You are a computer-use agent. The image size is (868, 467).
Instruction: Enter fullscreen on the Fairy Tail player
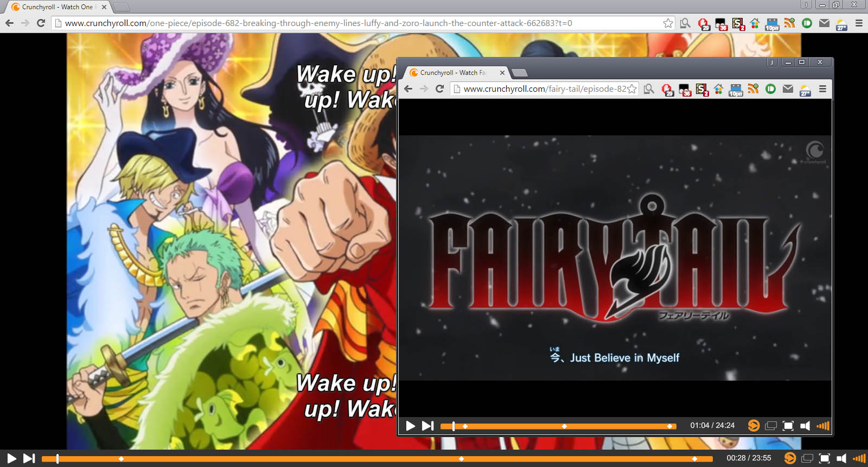pos(788,426)
